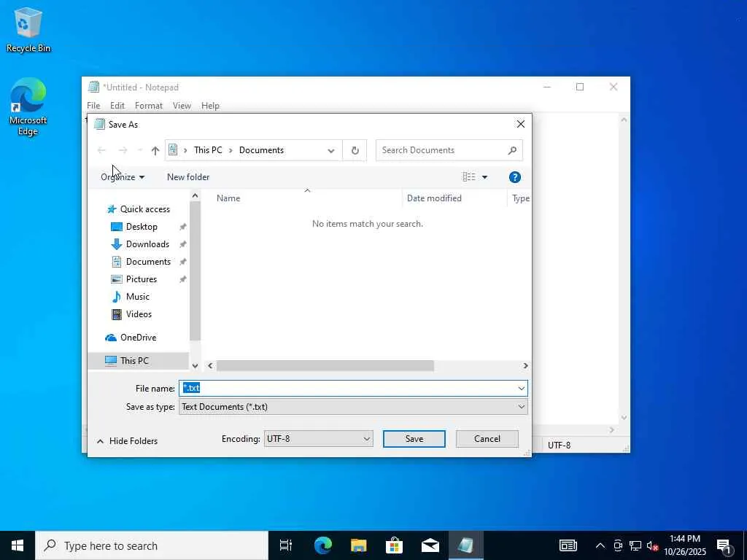Click This PC in the breadcrumb path
Image resolution: width=747 pixels, height=560 pixels.
coord(208,150)
